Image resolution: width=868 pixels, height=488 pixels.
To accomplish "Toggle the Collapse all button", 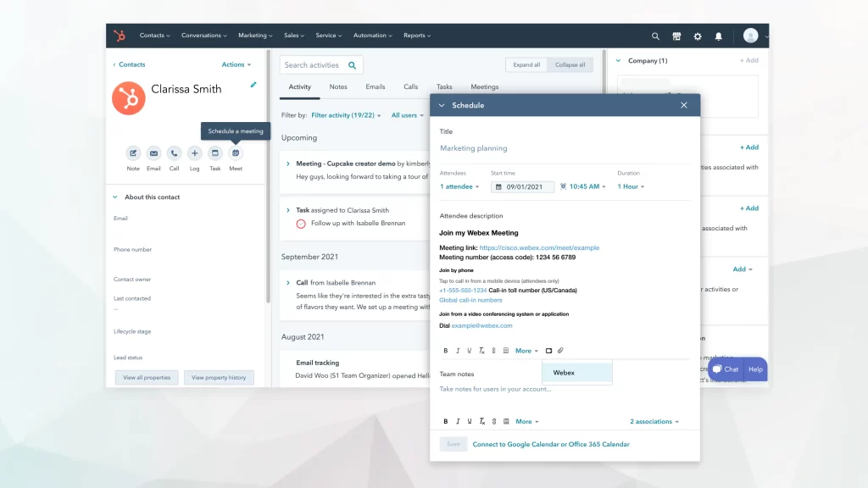I will click(570, 65).
